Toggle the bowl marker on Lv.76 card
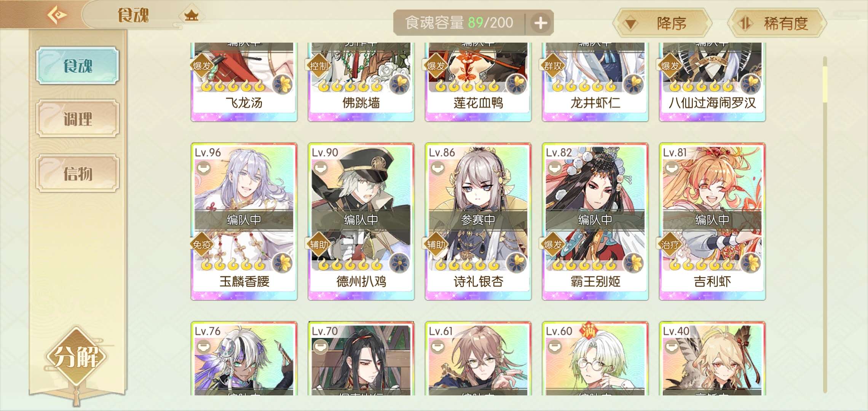 pos(204,346)
